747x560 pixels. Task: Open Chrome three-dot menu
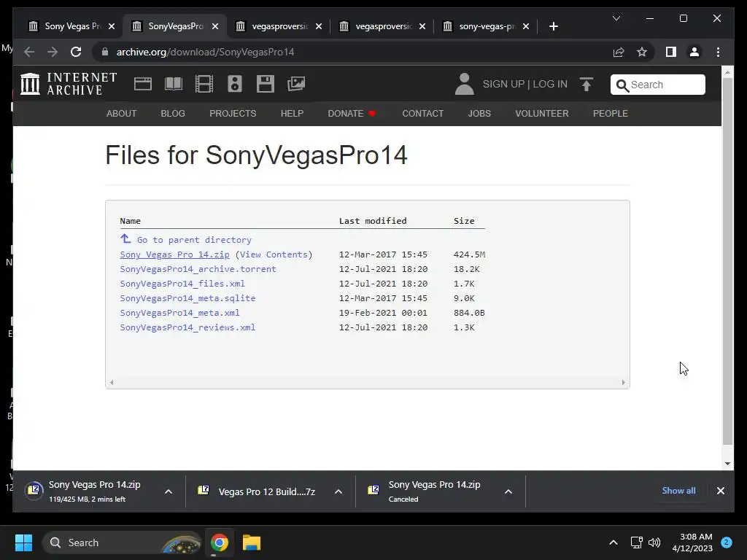click(x=718, y=52)
